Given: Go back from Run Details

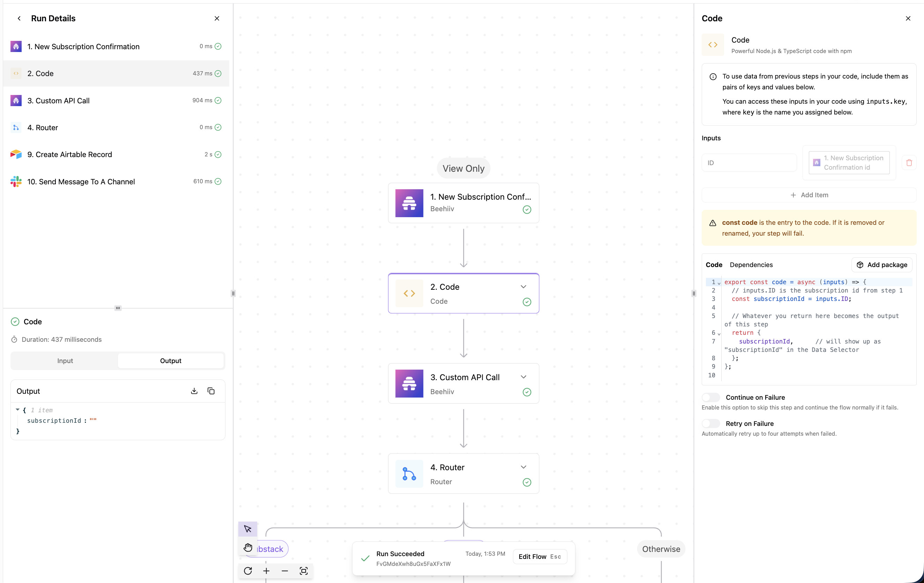Looking at the screenshot, I should click(x=19, y=19).
